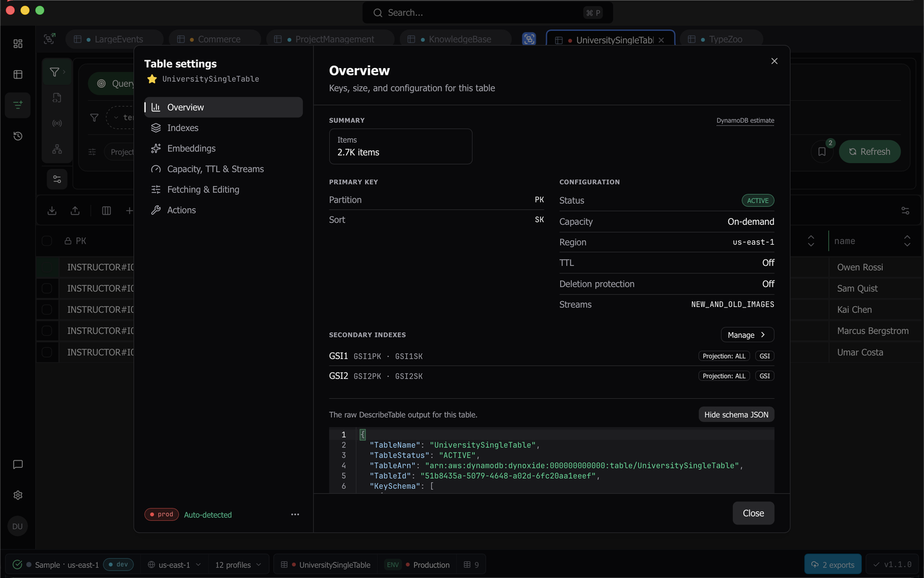Viewport: 924px width, 578px height.
Task: Open the hierarchy diagram icon in query panel
Action: pos(57,149)
